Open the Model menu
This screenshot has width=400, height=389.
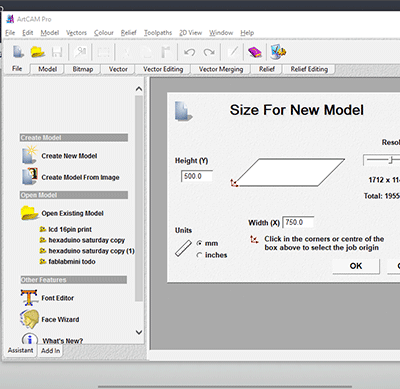50,33
